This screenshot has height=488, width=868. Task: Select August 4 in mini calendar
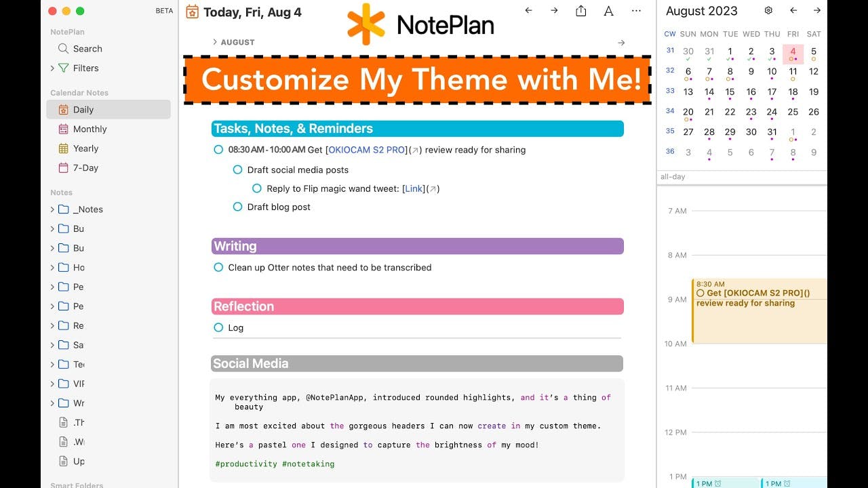[793, 54]
